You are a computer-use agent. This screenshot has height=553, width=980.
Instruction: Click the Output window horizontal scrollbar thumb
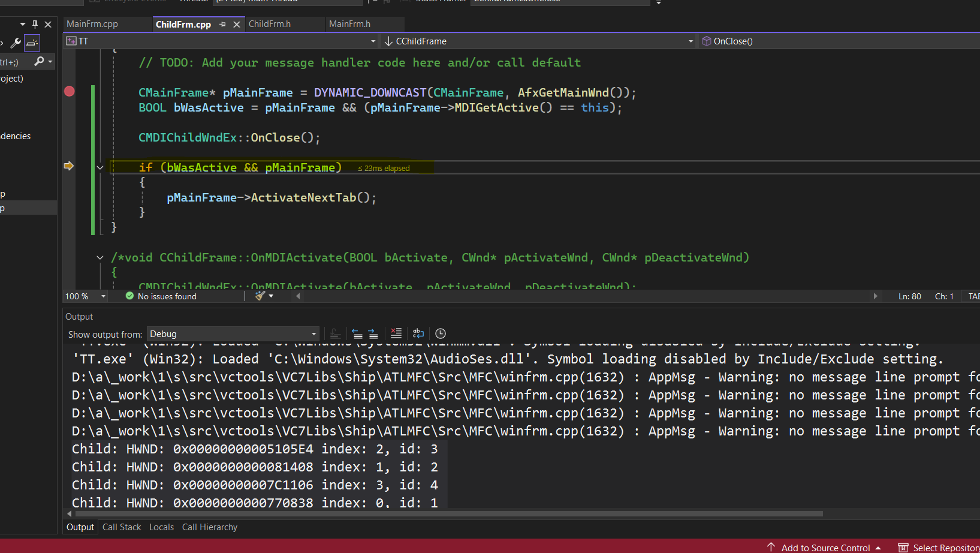pos(448,513)
